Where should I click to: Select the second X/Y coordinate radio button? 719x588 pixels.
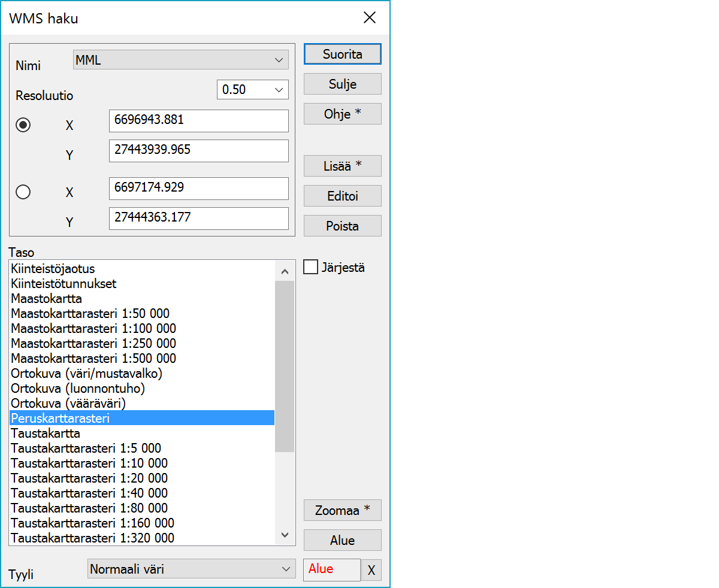(x=23, y=192)
